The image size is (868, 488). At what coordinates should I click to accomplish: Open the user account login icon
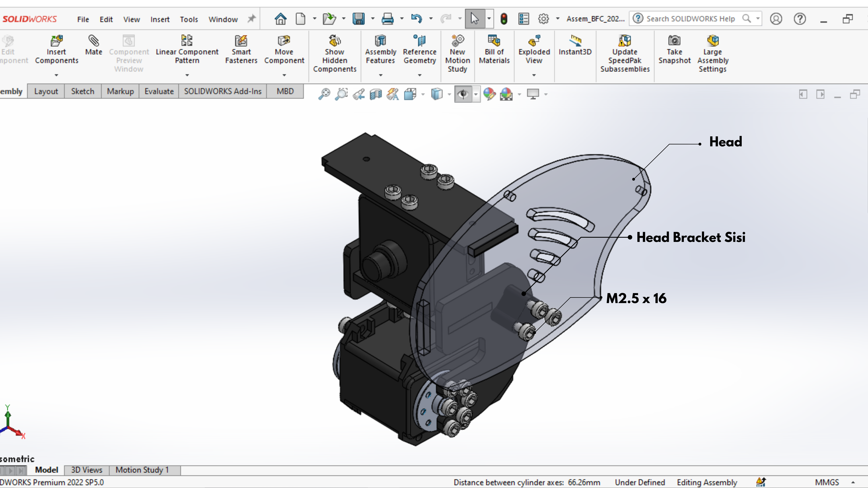pyautogui.click(x=776, y=19)
